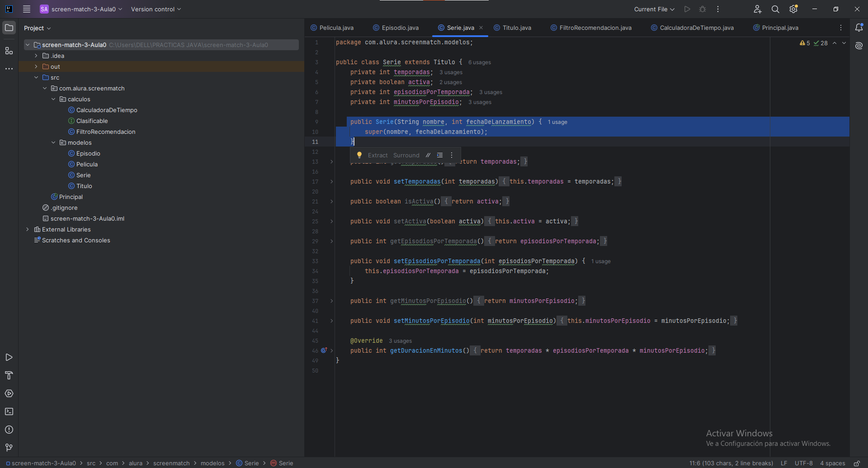Open the Current File run configuration dropdown
This screenshot has height=468, width=868.
654,9
